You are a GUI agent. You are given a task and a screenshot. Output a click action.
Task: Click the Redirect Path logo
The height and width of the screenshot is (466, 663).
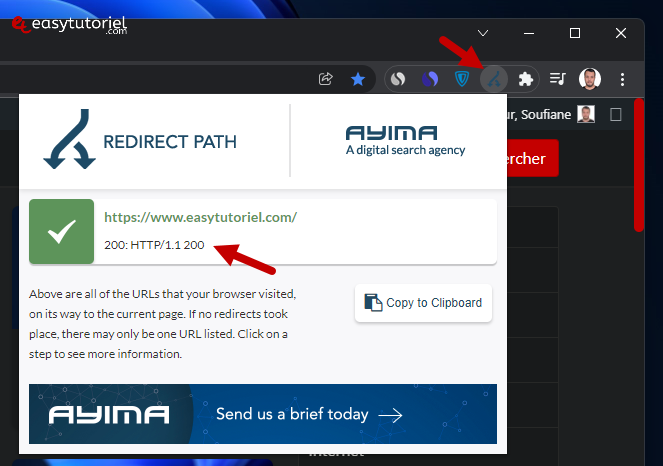(140, 140)
